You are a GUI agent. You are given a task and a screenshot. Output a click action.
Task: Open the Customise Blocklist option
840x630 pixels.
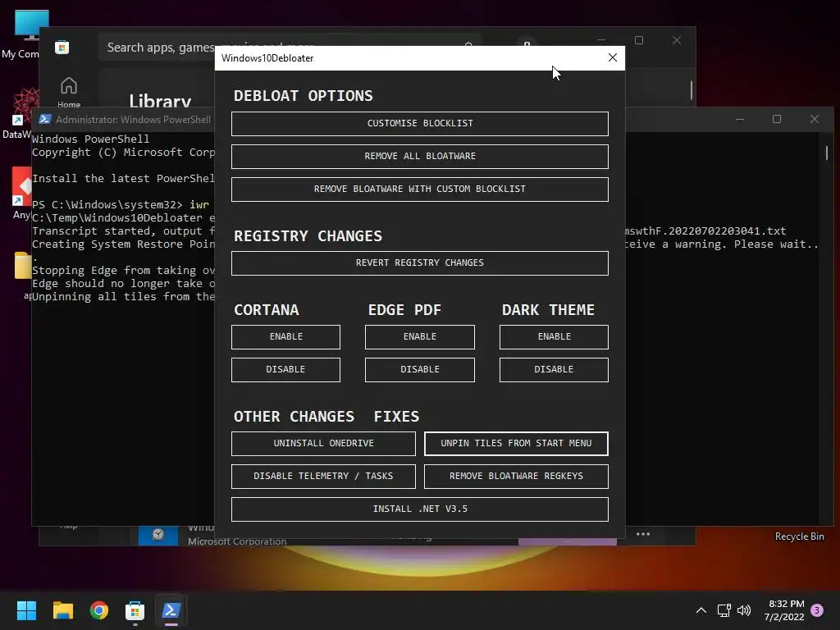pyautogui.click(x=419, y=123)
